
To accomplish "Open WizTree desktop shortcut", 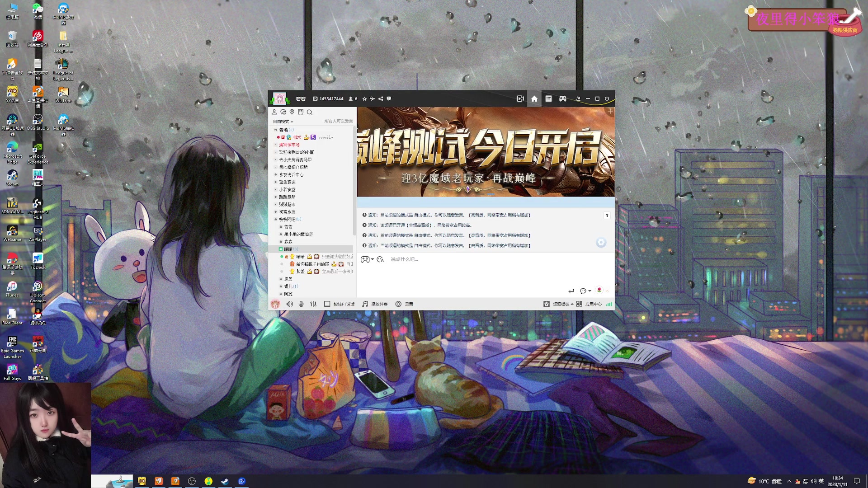I will tap(63, 94).
